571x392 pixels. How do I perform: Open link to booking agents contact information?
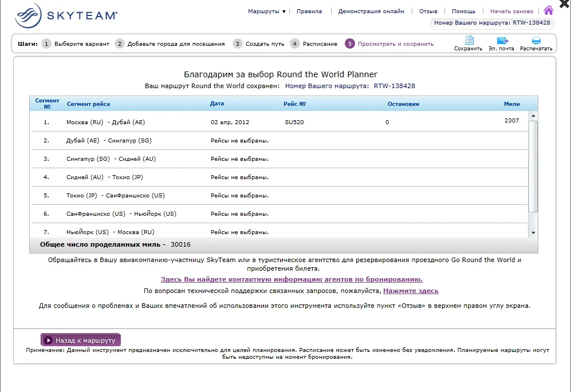pos(292,279)
